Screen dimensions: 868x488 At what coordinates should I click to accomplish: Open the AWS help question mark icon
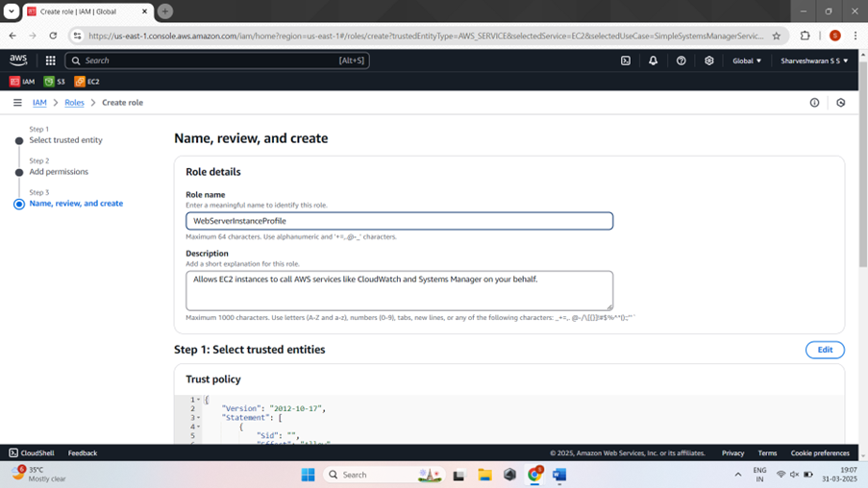[681, 61]
